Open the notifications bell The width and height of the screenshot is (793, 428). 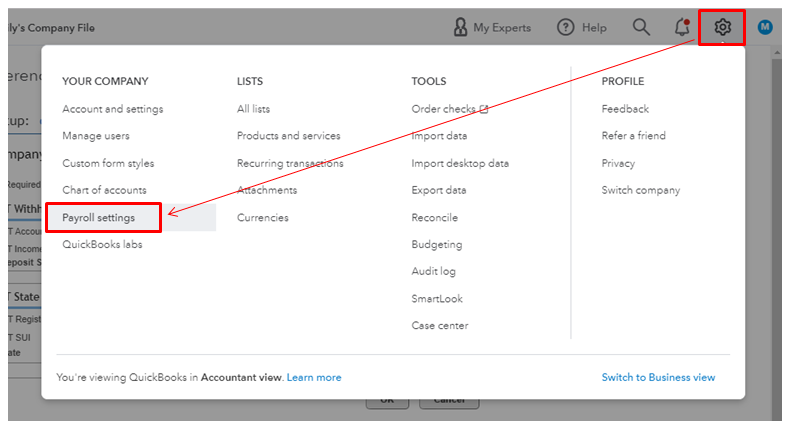pos(682,27)
